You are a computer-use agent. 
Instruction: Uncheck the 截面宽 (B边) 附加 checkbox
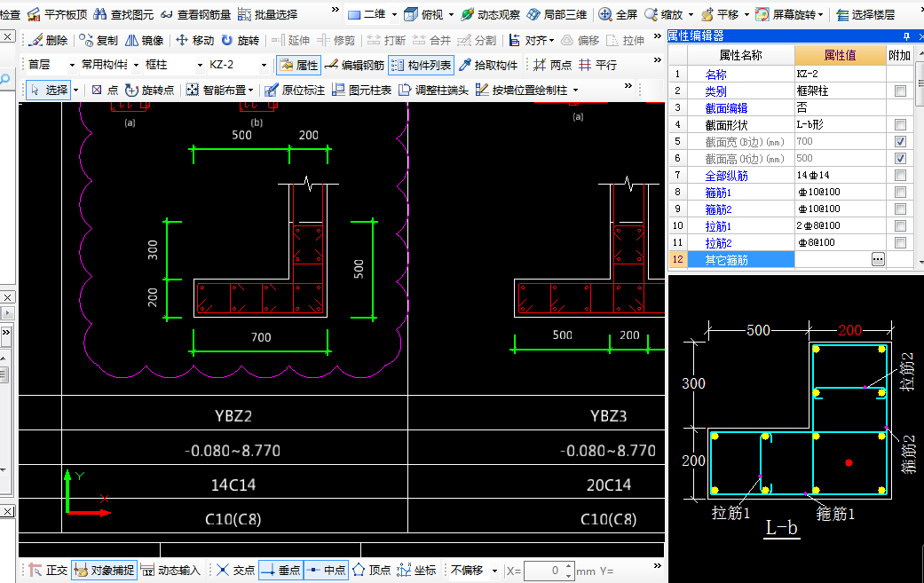point(900,142)
